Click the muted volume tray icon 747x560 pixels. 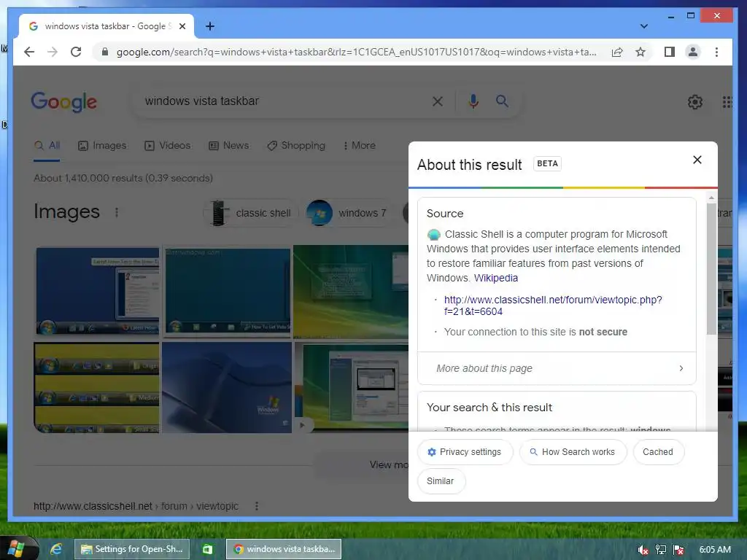pyautogui.click(x=643, y=550)
